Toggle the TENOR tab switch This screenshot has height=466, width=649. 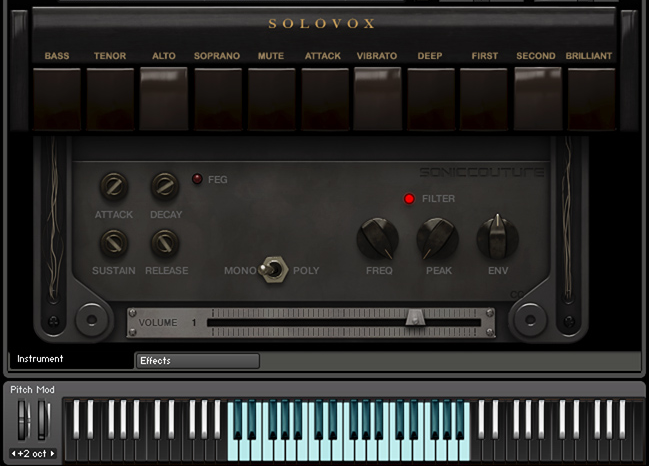(110, 99)
